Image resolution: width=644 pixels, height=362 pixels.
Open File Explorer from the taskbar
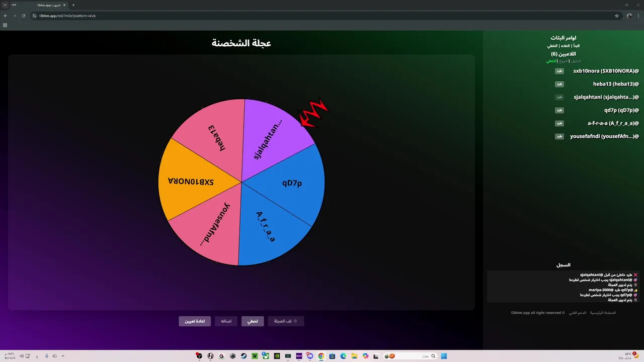[x=354, y=356]
